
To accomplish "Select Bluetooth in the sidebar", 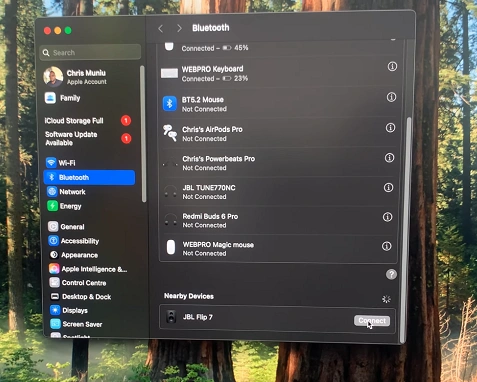I will [89, 177].
